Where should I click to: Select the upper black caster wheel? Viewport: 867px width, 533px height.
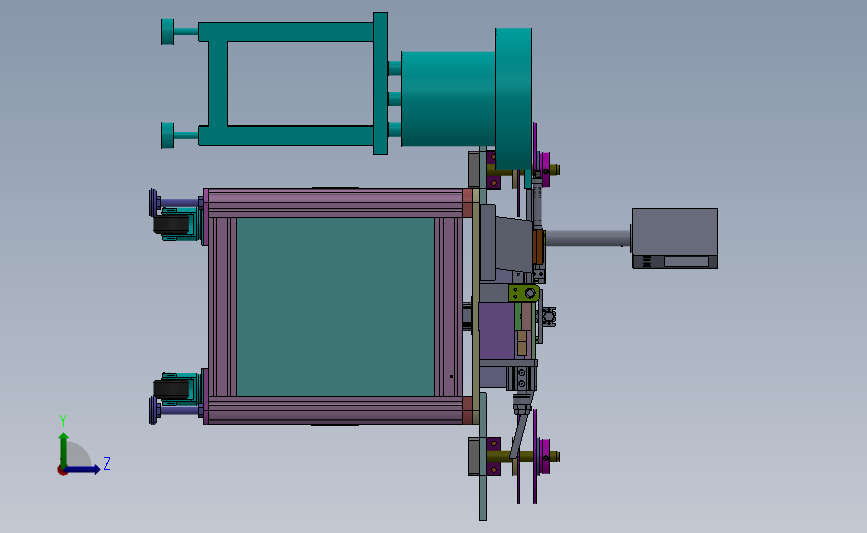pyautogui.click(x=171, y=224)
